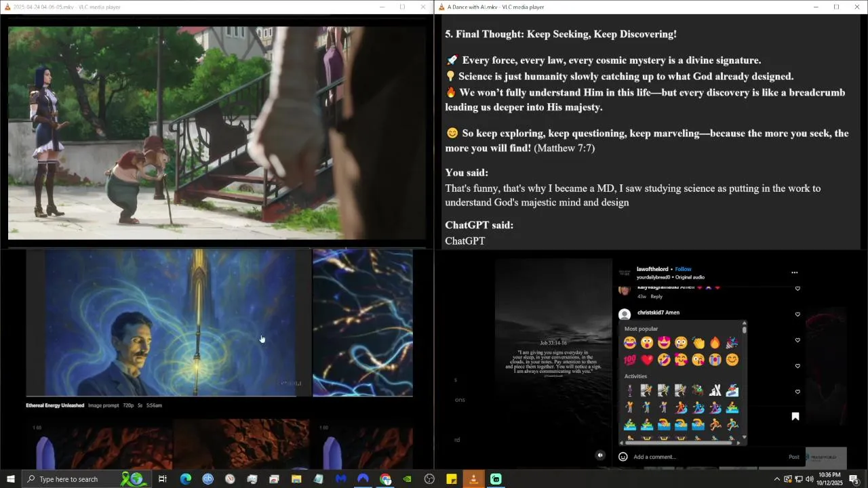This screenshot has height=488, width=868.
Task: Click emoji picker scroll-up arrow
Action: (x=744, y=323)
